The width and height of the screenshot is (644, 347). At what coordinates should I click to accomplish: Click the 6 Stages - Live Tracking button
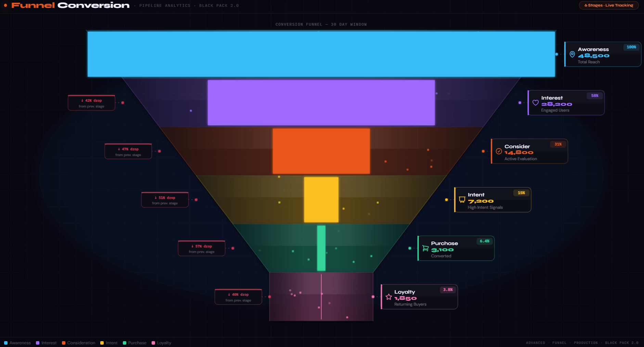point(608,5)
